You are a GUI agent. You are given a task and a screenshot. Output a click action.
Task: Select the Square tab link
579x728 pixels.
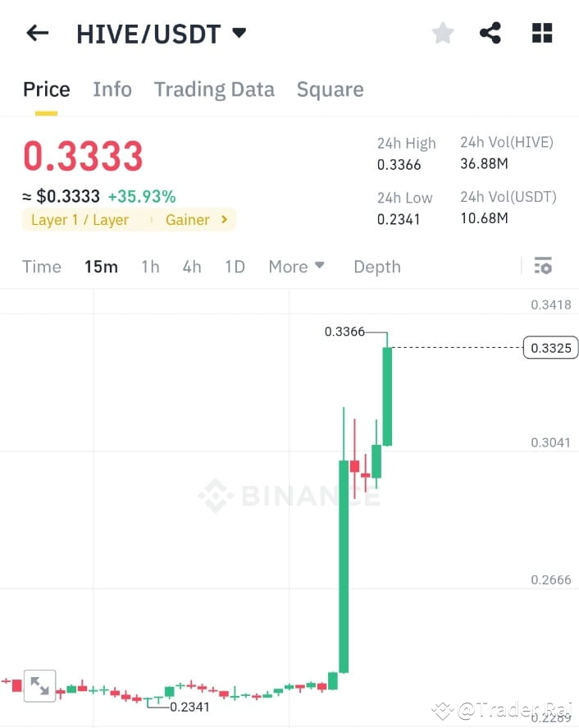(330, 89)
